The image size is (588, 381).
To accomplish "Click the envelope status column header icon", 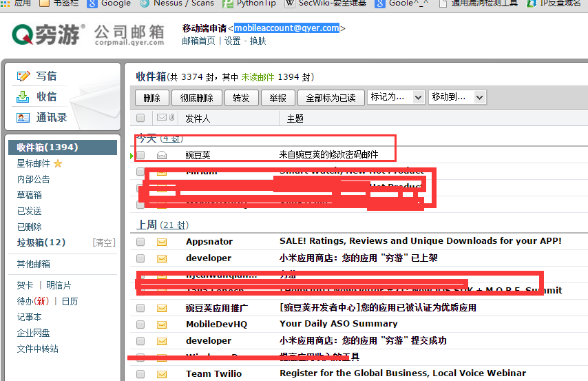I will coord(162,118).
